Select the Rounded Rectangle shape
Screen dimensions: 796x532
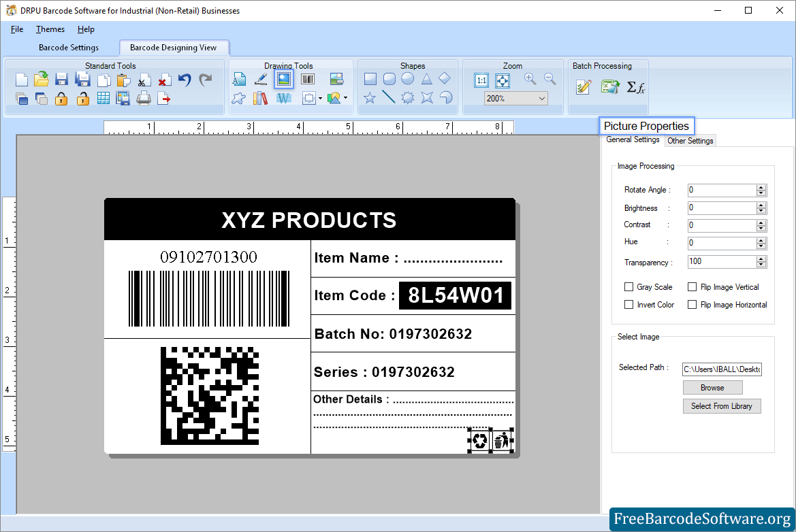pyautogui.click(x=389, y=79)
